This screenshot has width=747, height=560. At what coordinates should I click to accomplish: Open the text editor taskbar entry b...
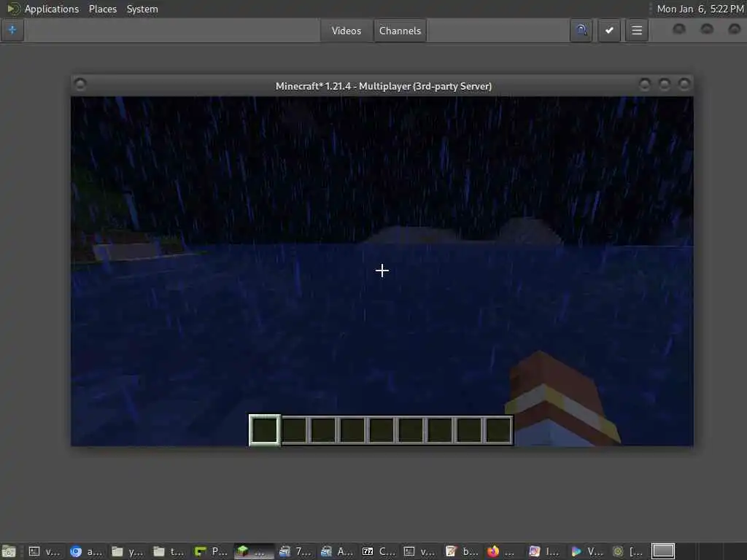pos(462,551)
